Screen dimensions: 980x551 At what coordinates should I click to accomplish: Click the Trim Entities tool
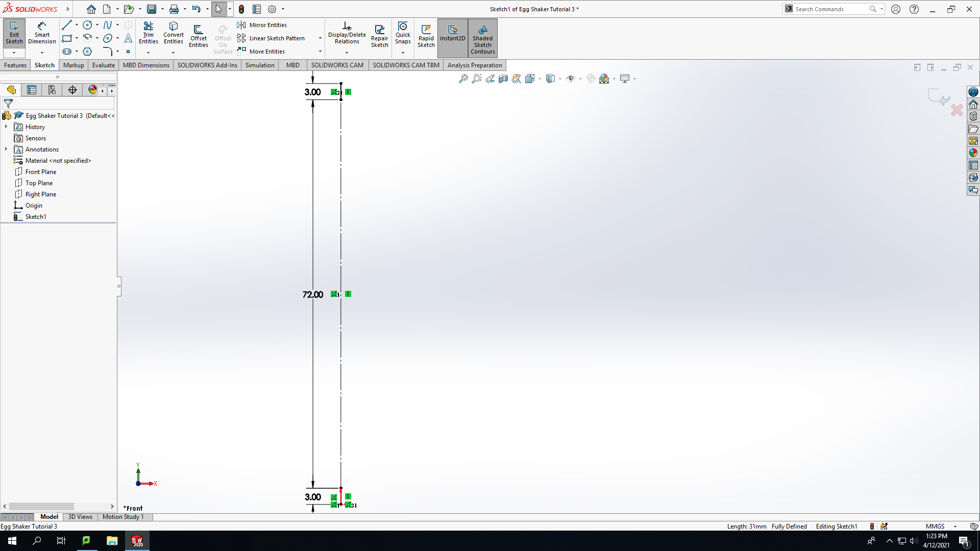(148, 33)
